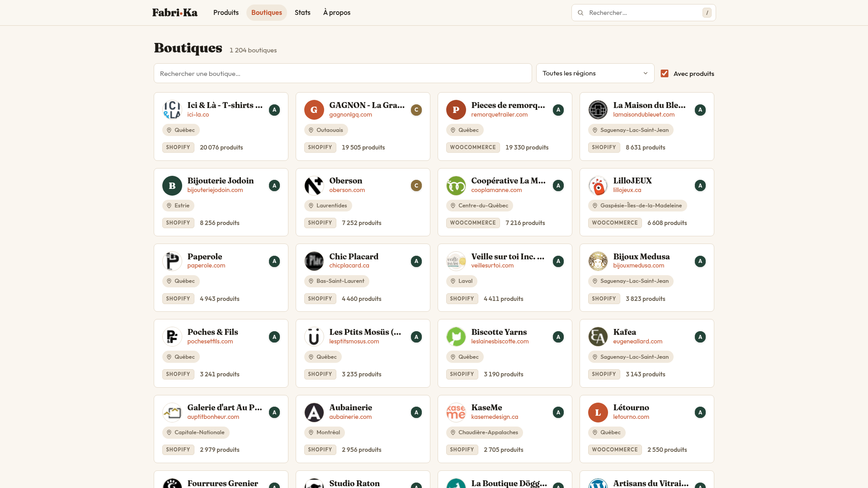
Task: Click the Outaouais region tag
Action: pos(326,130)
